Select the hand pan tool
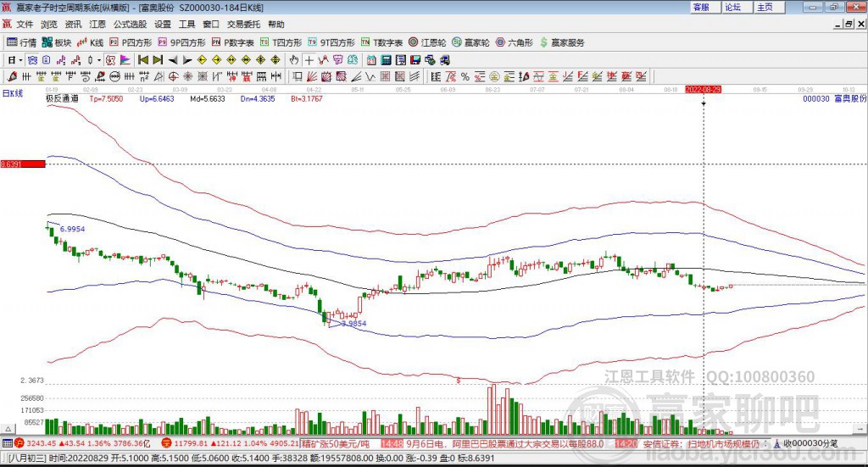This screenshot has width=868, height=467. [x=294, y=60]
